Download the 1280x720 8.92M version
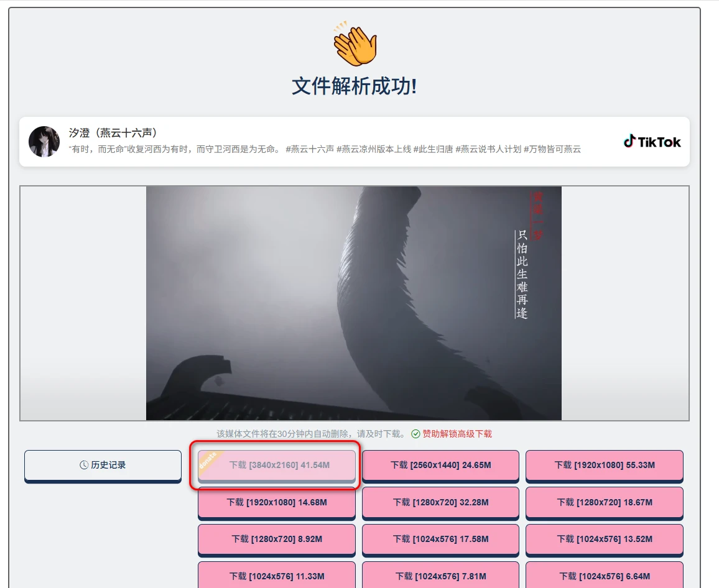The width and height of the screenshot is (719, 588). pos(277,540)
